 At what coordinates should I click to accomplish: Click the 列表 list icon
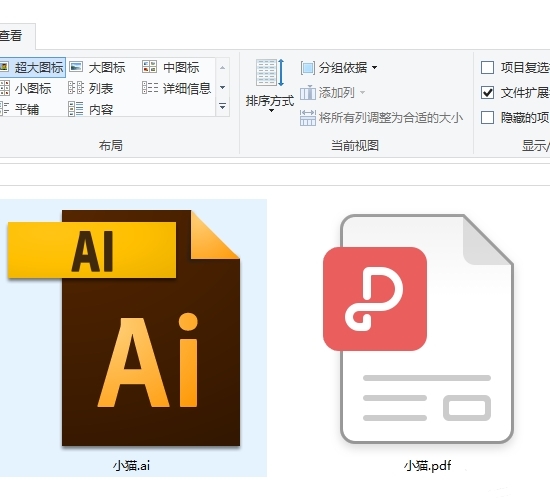(76, 88)
